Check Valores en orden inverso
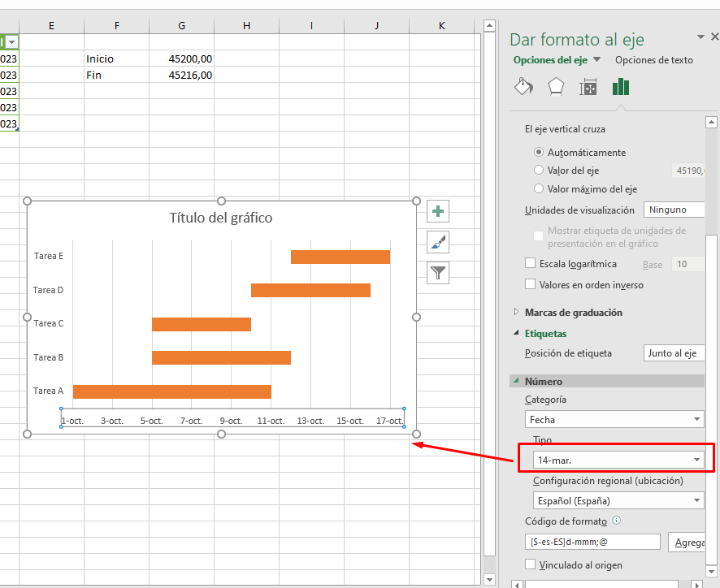The image size is (720, 588). (x=531, y=284)
